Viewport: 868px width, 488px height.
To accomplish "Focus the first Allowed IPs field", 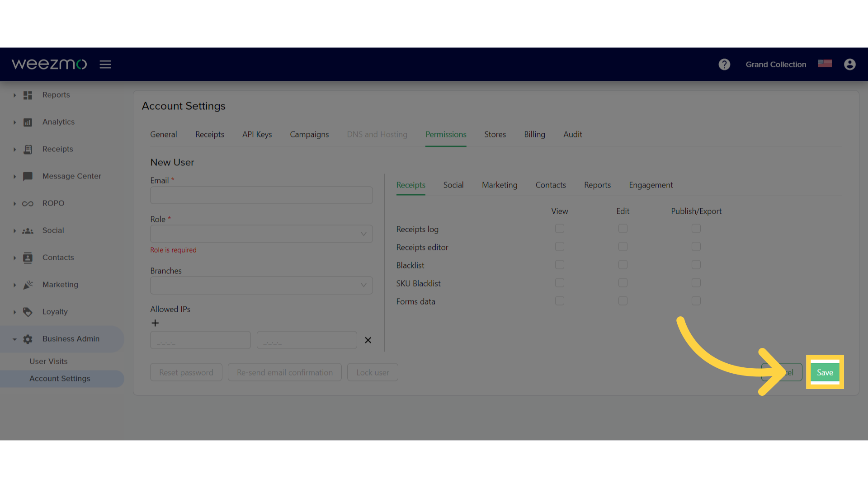I will coord(200,340).
